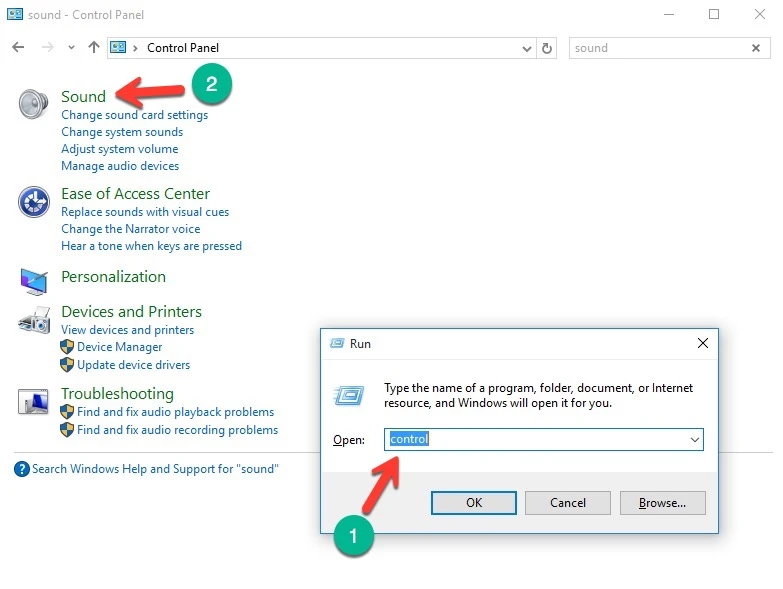This screenshot has height=589, width=783.
Task: Click the Troubleshooting icon
Action: 33,402
